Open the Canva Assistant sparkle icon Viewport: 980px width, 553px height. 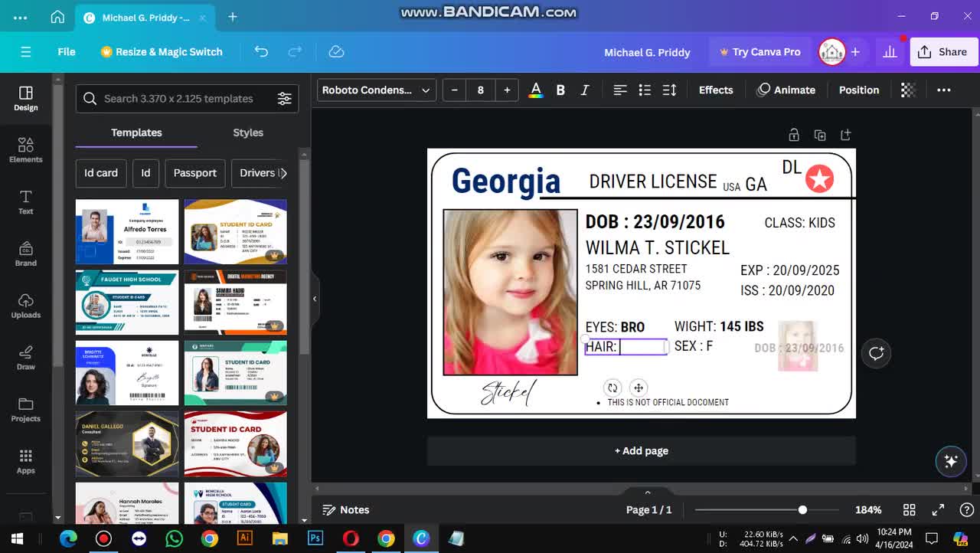[951, 461]
